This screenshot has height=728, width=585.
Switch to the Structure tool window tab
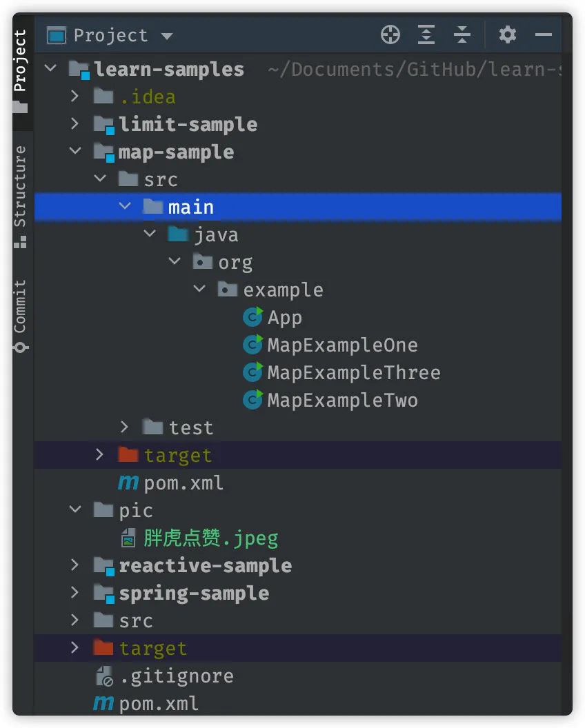click(x=20, y=196)
